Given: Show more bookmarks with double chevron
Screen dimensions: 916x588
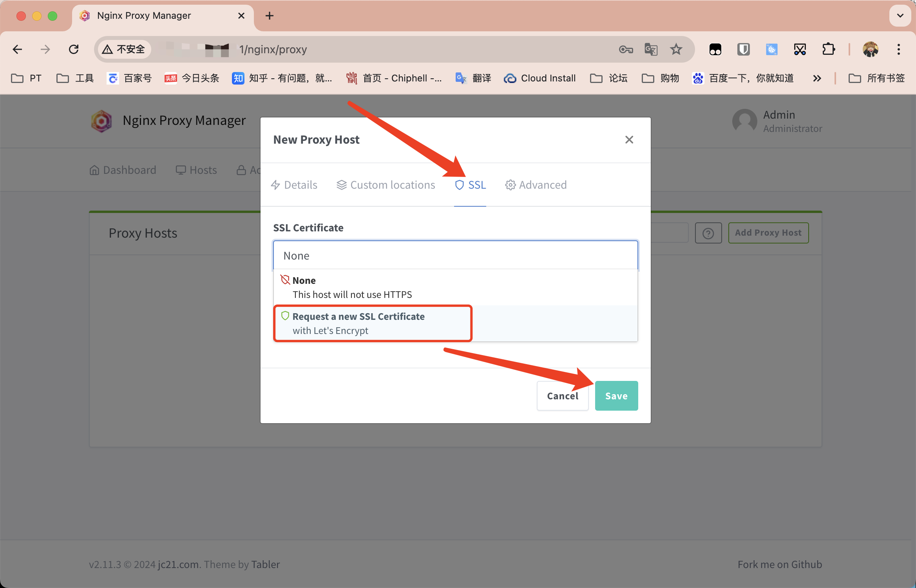Looking at the screenshot, I should point(817,78).
